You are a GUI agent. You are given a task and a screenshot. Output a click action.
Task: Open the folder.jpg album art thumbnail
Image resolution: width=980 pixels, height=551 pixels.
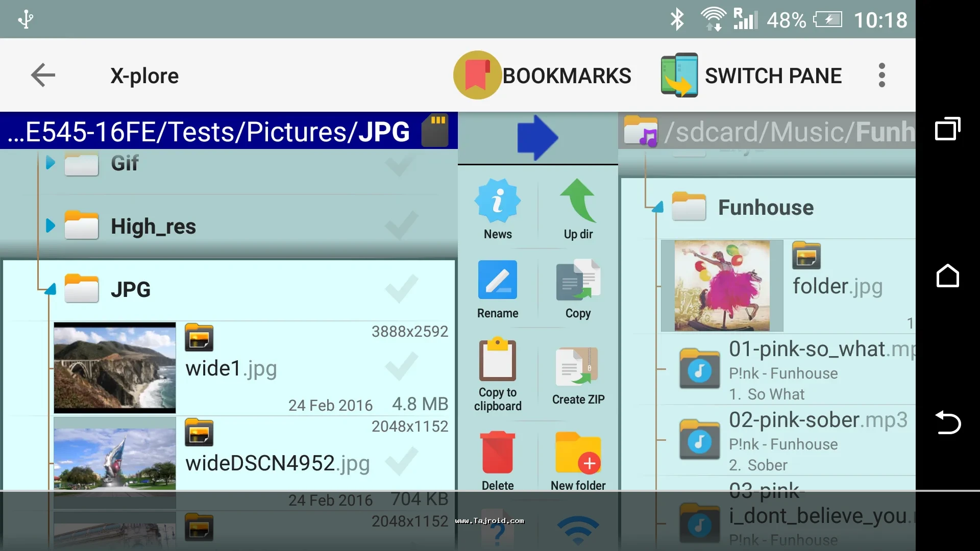(x=722, y=286)
